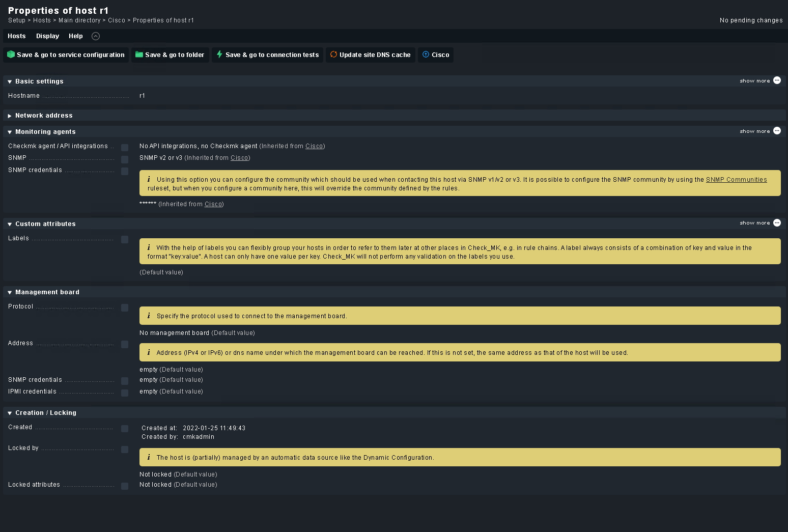The width and height of the screenshot is (788, 532).
Task: Click the Help menu item
Action: pos(76,36)
